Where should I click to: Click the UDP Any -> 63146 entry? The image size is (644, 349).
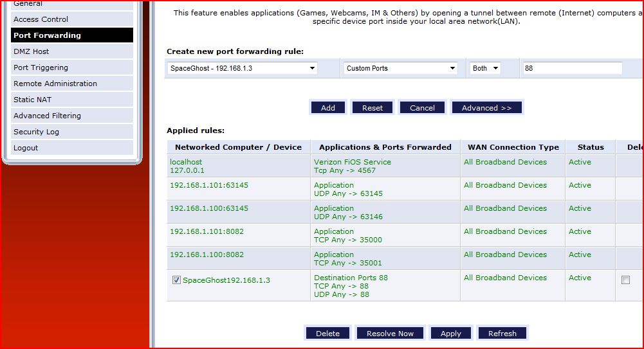(x=348, y=217)
